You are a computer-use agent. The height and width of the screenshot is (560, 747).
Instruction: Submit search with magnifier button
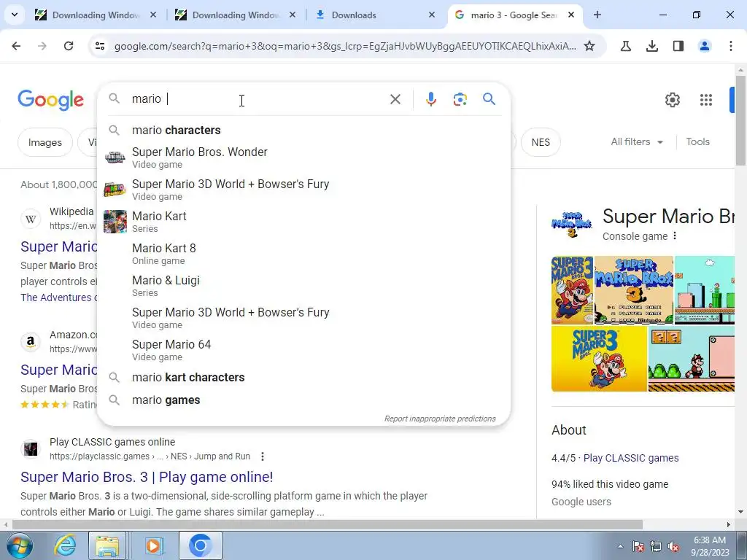[489, 99]
